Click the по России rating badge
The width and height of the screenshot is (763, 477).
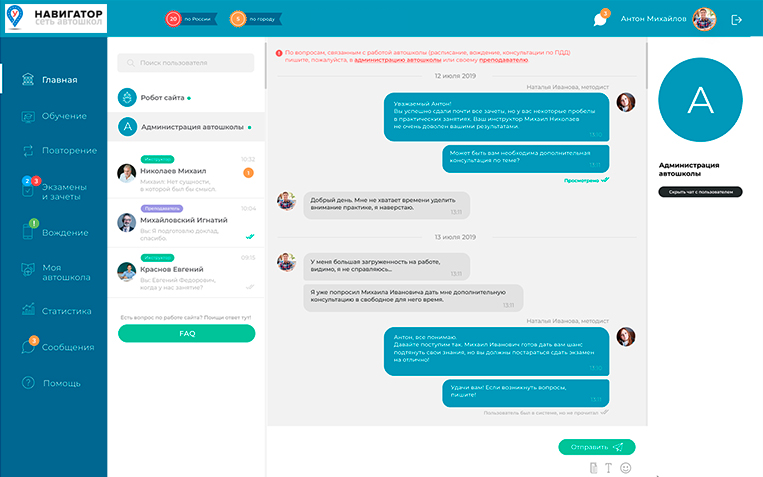[x=191, y=19]
